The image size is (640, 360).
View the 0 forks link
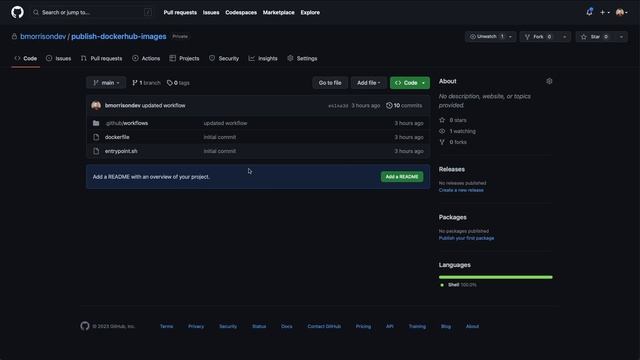click(453, 142)
